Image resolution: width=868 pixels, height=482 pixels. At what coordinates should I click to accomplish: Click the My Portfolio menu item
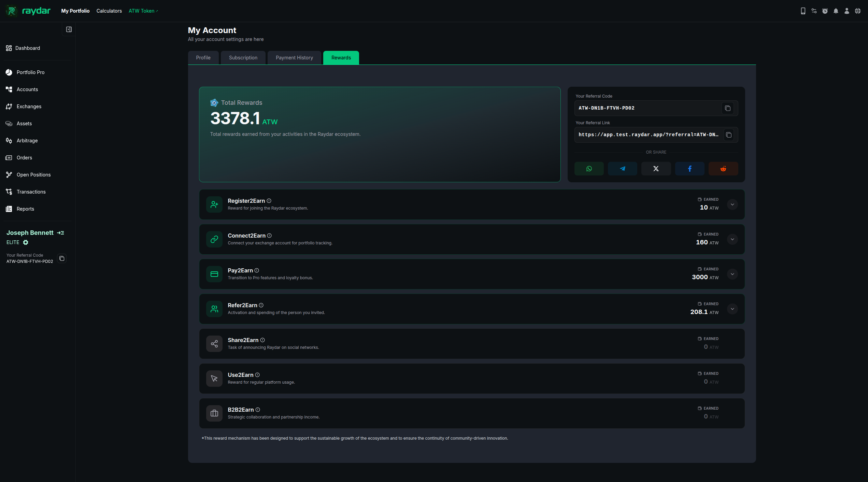pyautogui.click(x=75, y=11)
